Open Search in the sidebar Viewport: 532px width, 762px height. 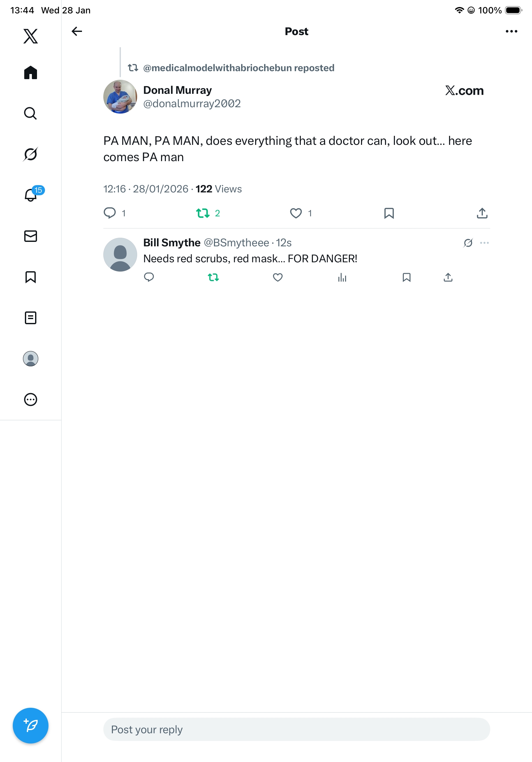click(x=31, y=113)
